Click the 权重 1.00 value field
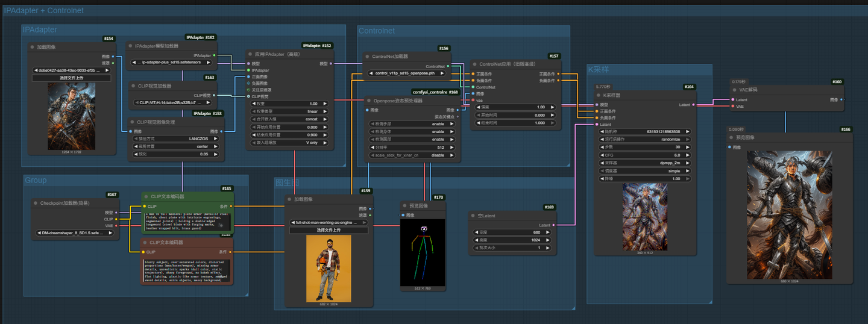 [289, 104]
